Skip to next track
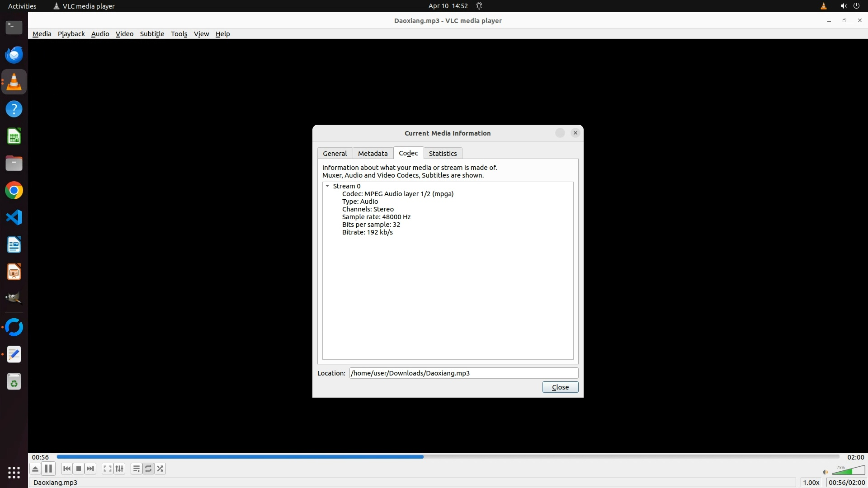This screenshot has height=488, width=868. (90, 469)
